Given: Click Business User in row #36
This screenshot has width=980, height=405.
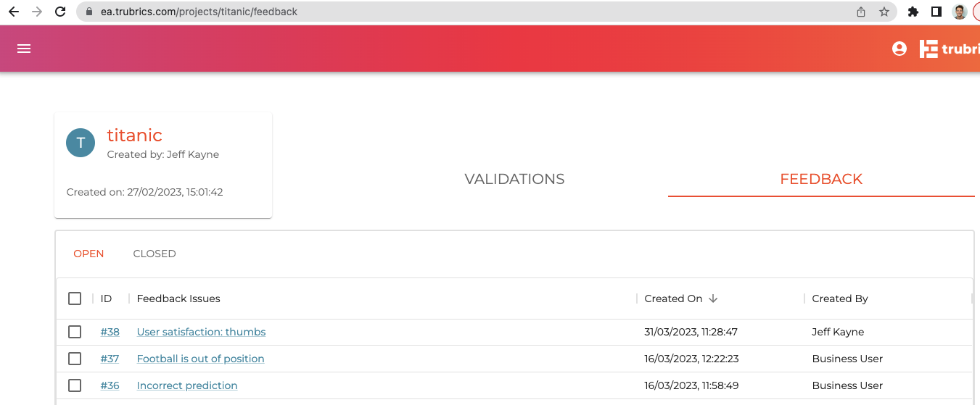Looking at the screenshot, I should pyautogui.click(x=847, y=385).
